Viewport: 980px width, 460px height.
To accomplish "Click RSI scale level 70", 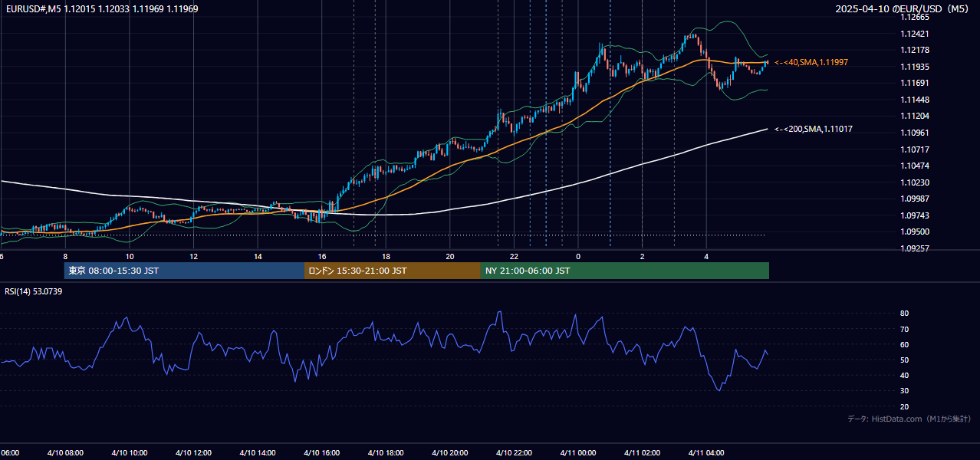I will (x=904, y=329).
